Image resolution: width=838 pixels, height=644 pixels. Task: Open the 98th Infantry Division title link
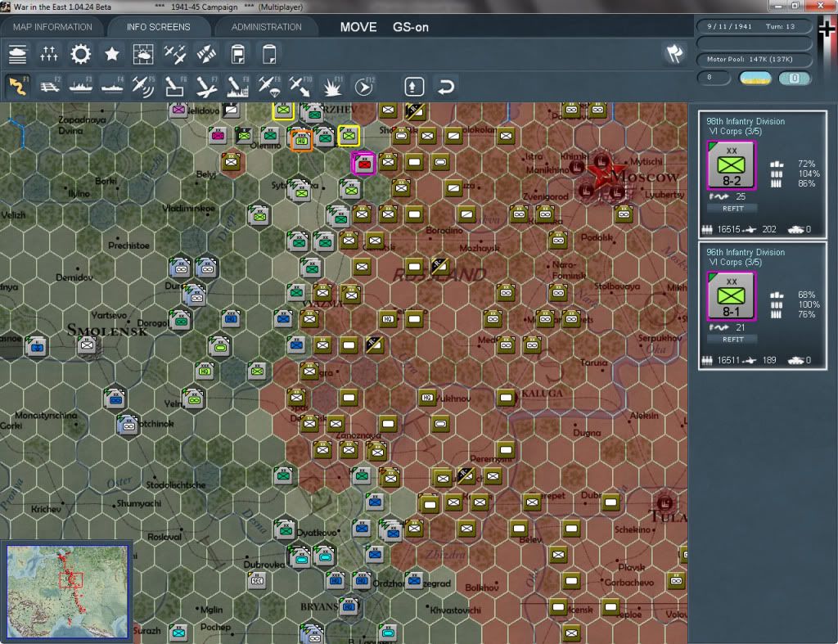coord(746,121)
